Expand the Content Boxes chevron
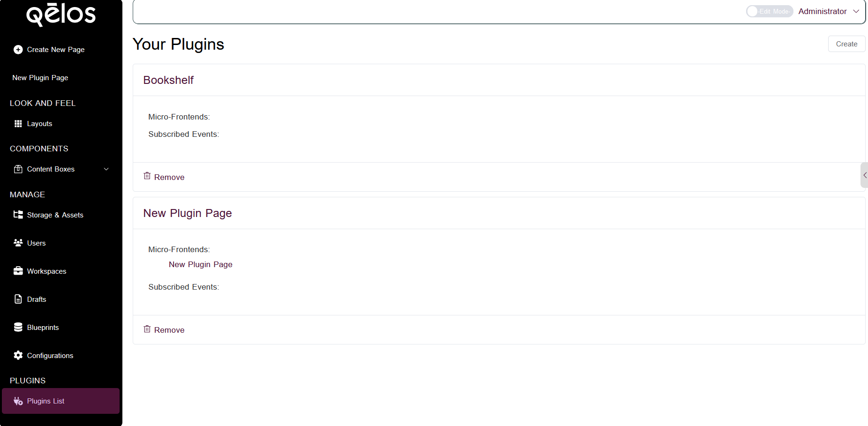868x426 pixels. click(x=106, y=169)
